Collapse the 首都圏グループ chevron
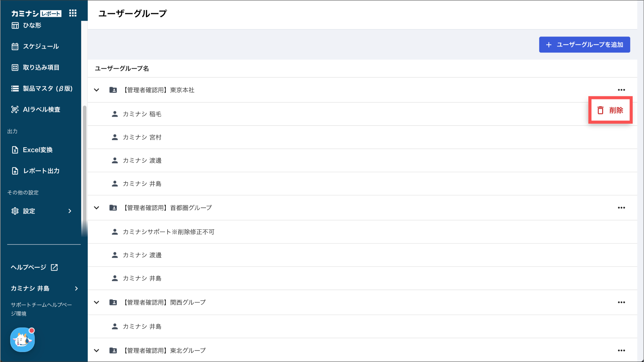This screenshot has width=644, height=362. 97,208
